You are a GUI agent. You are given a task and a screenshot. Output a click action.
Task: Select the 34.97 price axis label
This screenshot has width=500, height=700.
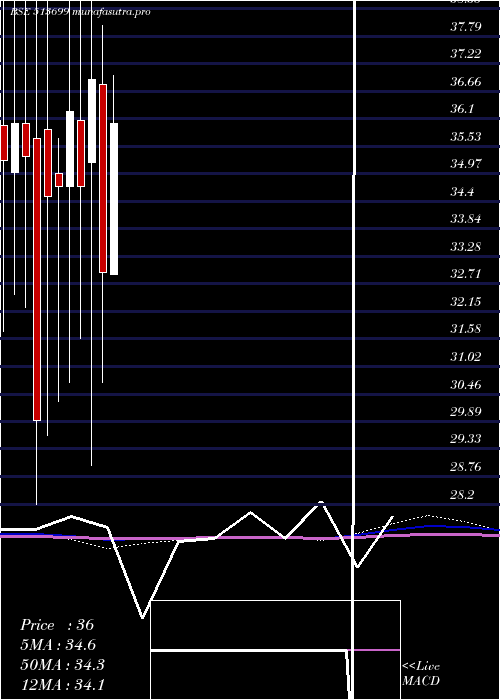pos(466,164)
